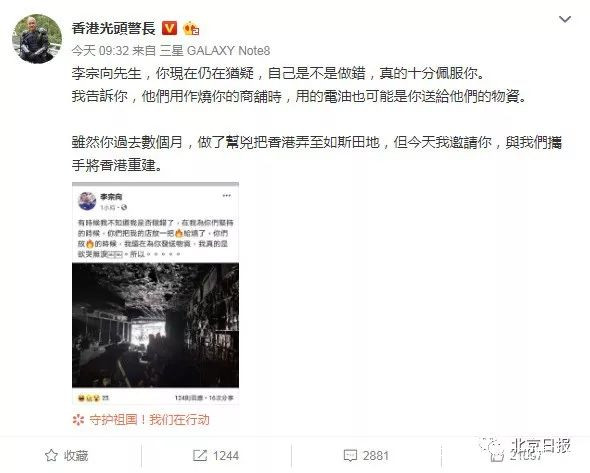Toggle 收藏 favorite for this post
Viewport: 590px width, 473px height.
66,455
